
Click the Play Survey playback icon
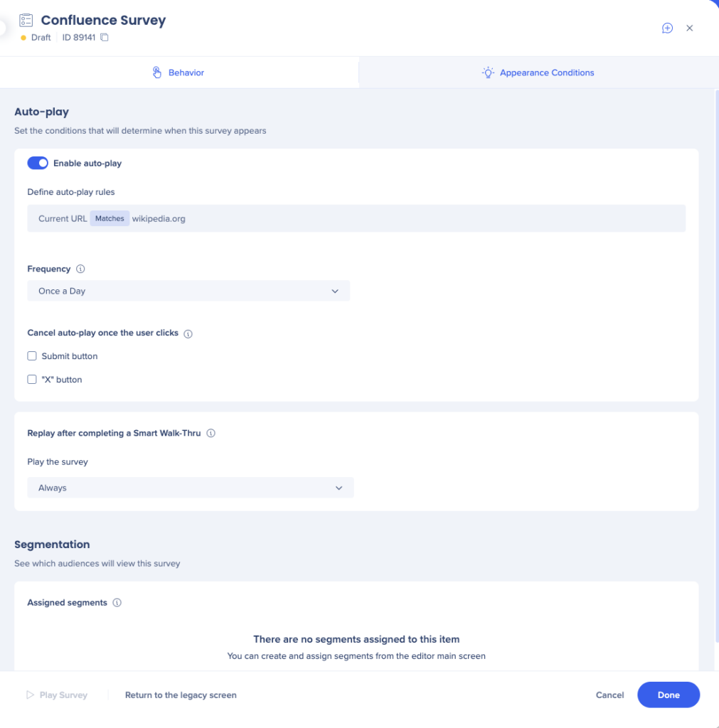pos(29,695)
